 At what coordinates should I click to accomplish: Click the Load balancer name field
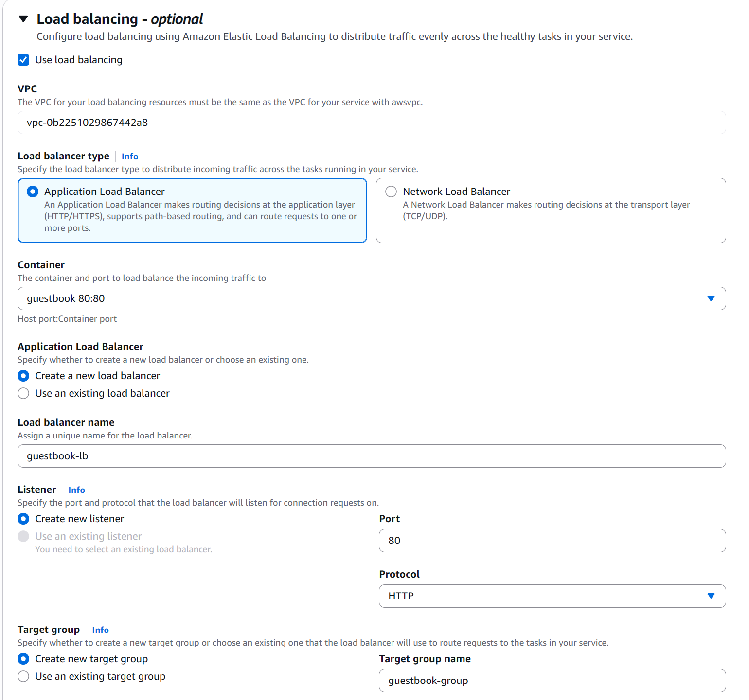click(371, 456)
